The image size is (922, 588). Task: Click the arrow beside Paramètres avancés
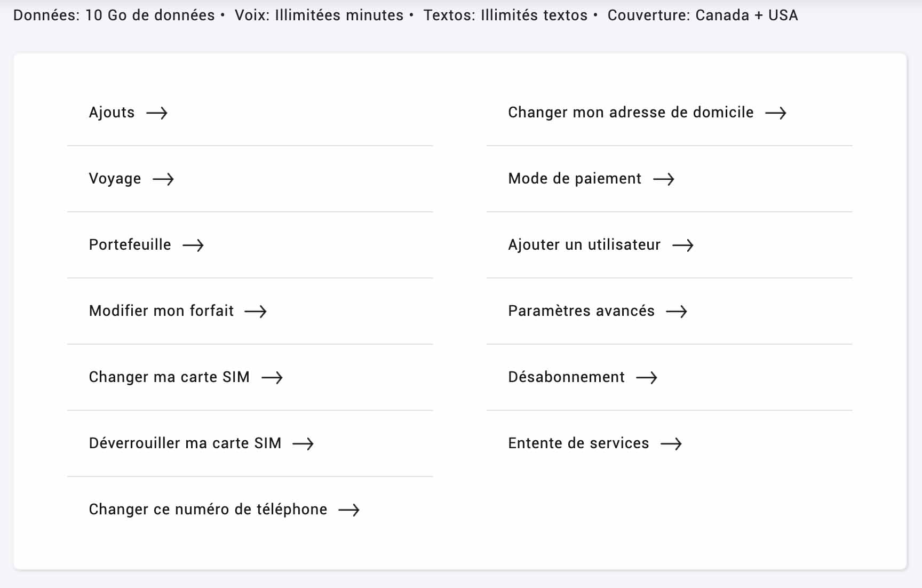click(677, 312)
